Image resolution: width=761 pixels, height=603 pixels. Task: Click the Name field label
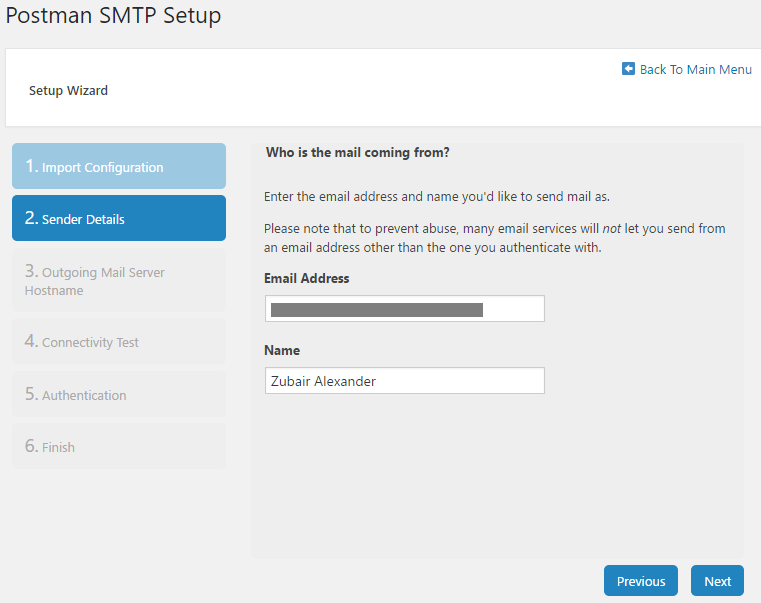click(x=282, y=350)
